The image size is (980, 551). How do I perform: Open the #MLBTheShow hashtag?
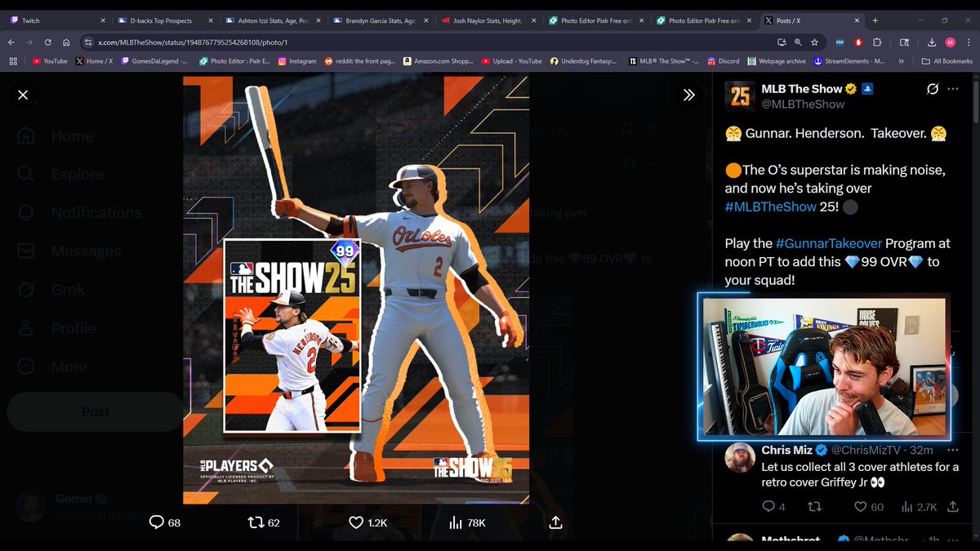[x=771, y=207]
